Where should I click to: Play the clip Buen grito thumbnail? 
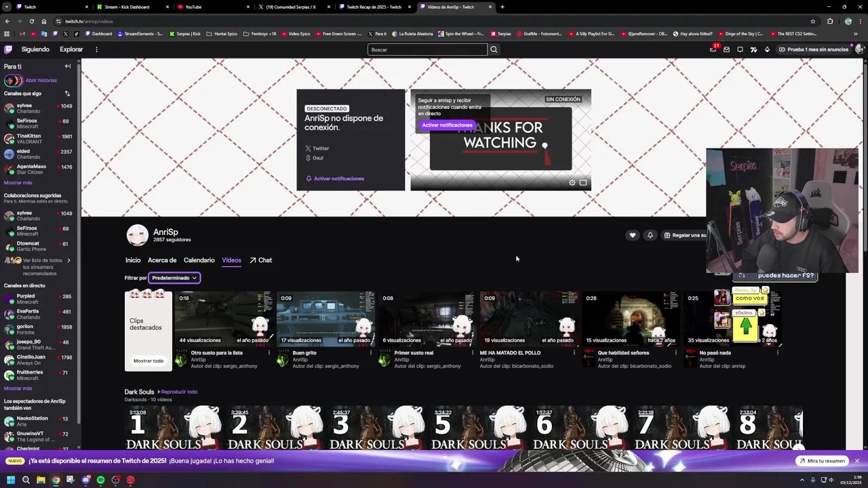pyautogui.click(x=325, y=319)
